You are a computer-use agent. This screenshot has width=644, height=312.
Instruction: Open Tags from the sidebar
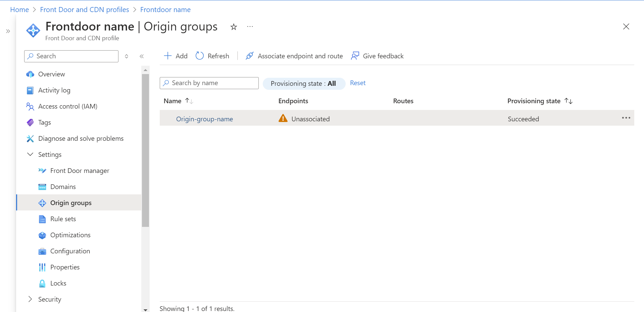[44, 122]
